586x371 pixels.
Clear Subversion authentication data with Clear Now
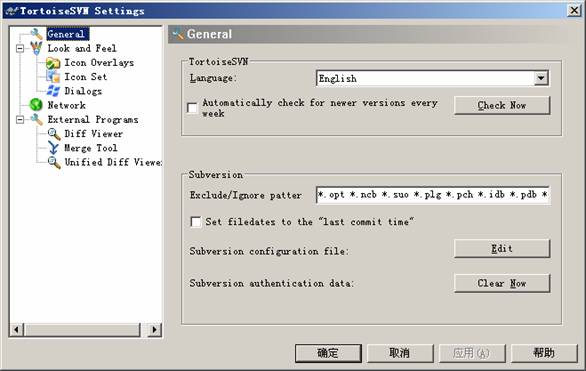[x=502, y=283]
